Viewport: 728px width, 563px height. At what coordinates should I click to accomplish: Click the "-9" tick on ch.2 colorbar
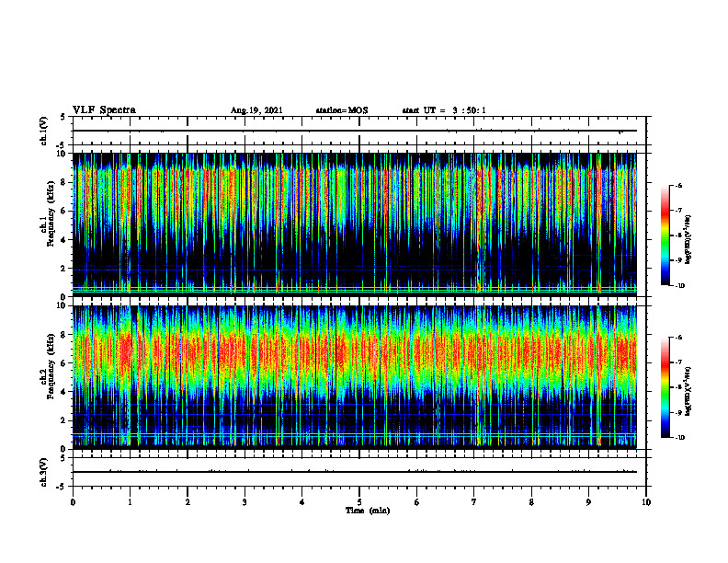click(677, 412)
